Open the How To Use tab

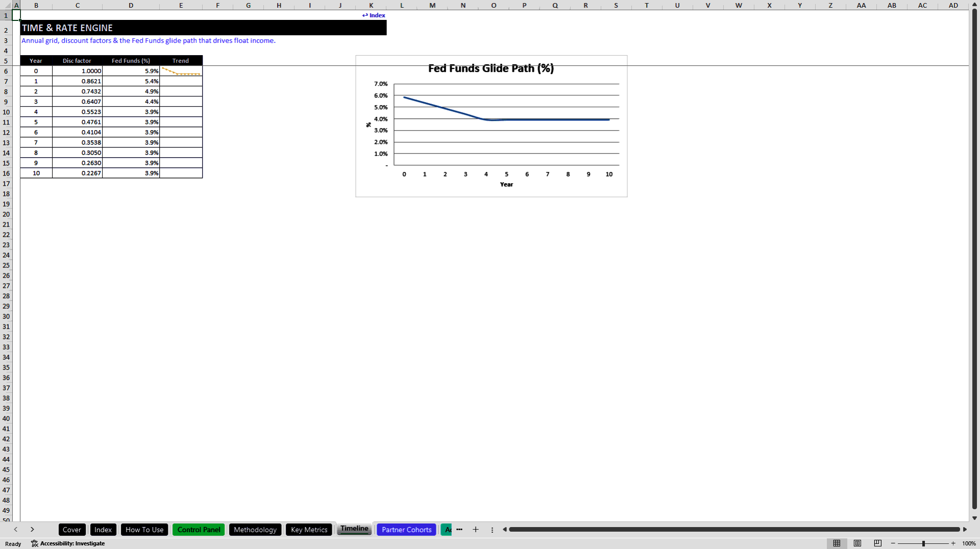(x=144, y=530)
